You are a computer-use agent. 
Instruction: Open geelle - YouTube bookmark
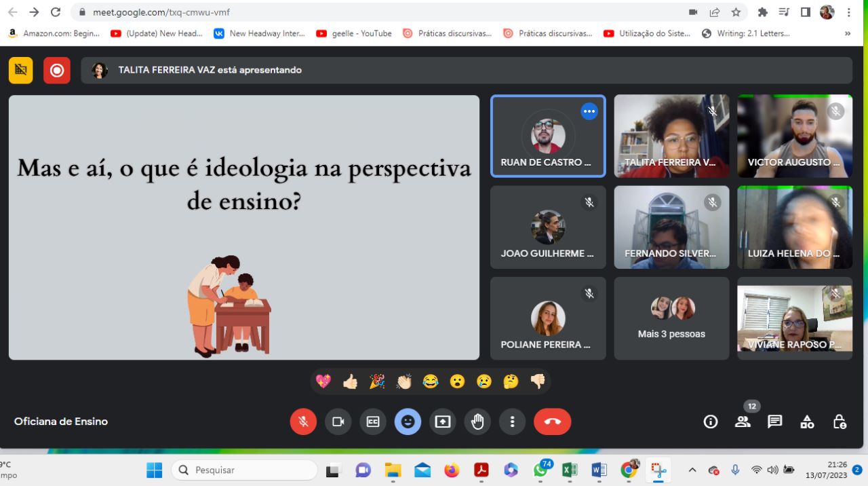(x=354, y=33)
